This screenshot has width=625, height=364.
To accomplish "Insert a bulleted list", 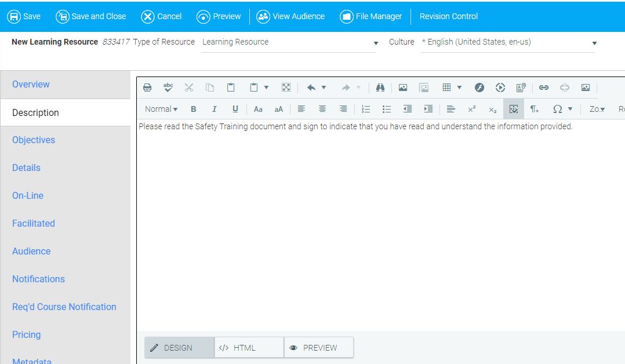I will click(x=387, y=109).
